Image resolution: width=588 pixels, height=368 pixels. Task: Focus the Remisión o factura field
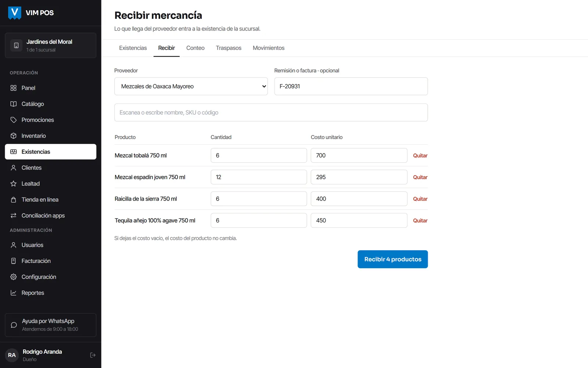tap(351, 86)
